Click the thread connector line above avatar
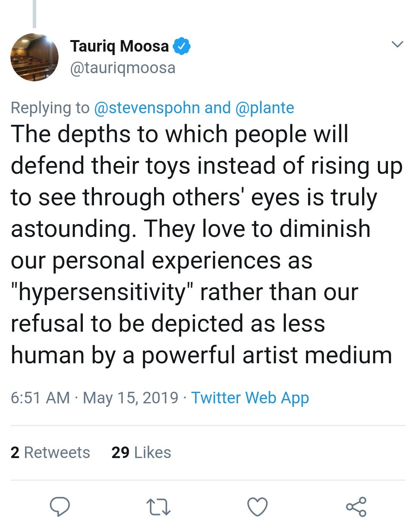416x532 pixels. [x=34, y=14]
